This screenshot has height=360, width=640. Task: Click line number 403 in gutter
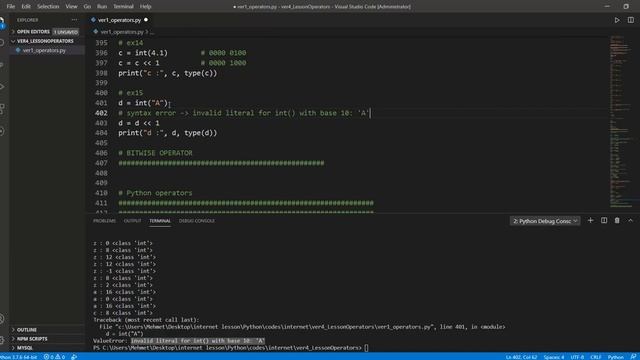(101, 123)
